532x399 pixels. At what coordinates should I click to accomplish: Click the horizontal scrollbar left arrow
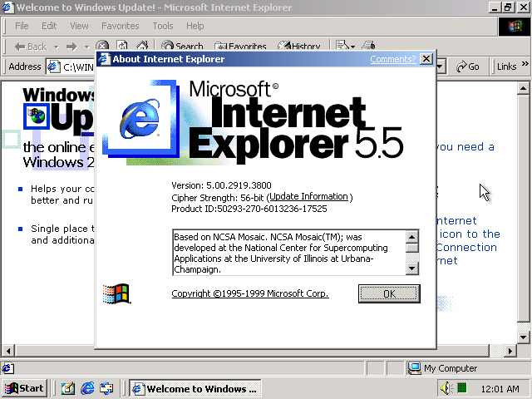(x=8, y=351)
